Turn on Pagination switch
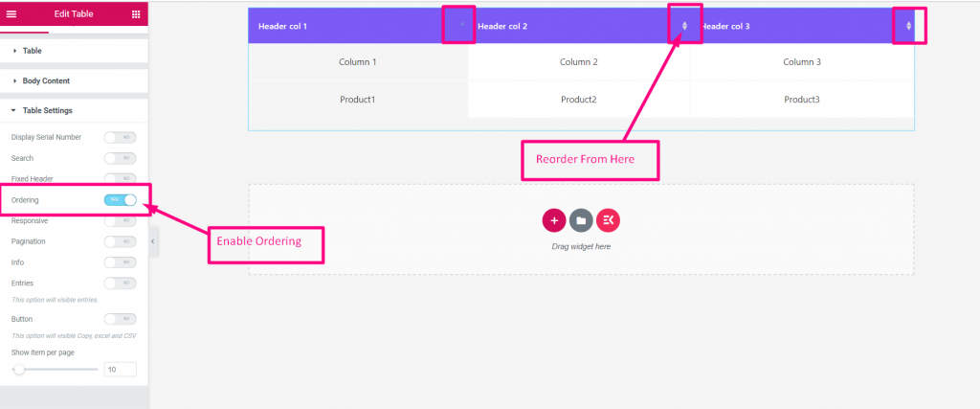Viewport: 980px width, 409px height. coord(120,241)
